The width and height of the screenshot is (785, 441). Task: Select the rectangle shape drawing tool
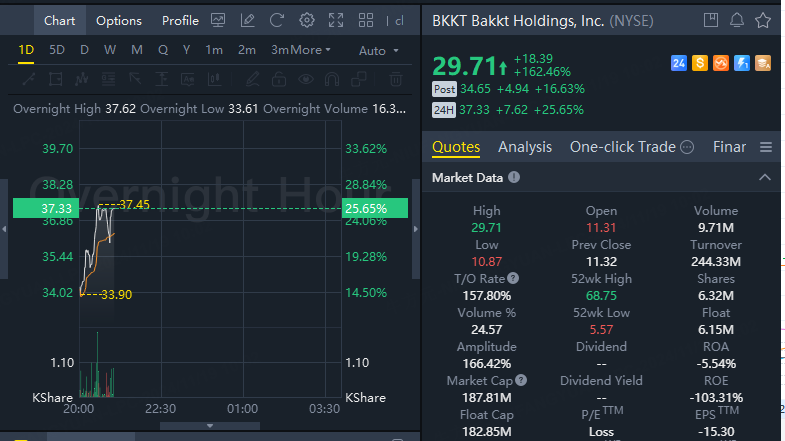[x=56, y=79]
